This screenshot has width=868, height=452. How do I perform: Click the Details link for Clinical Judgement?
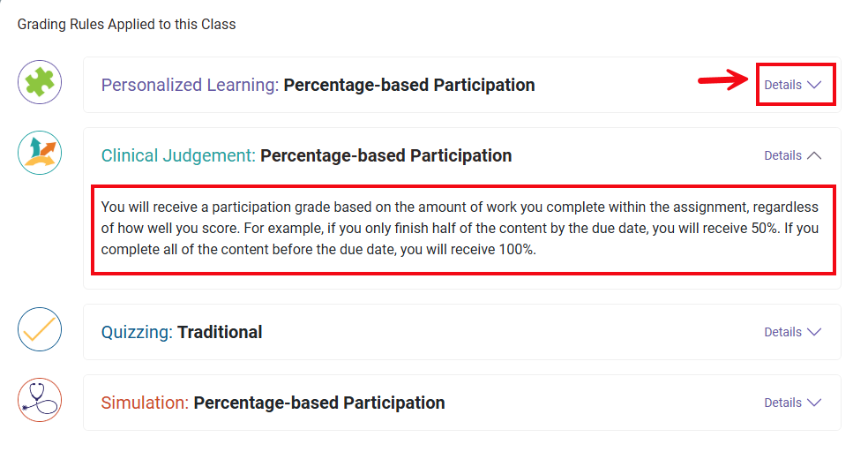pos(782,155)
